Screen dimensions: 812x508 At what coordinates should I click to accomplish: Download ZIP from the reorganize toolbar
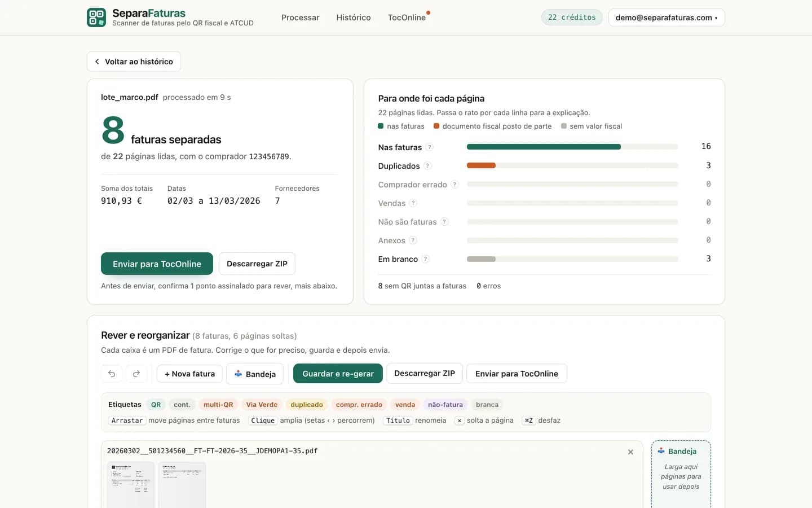(x=425, y=374)
